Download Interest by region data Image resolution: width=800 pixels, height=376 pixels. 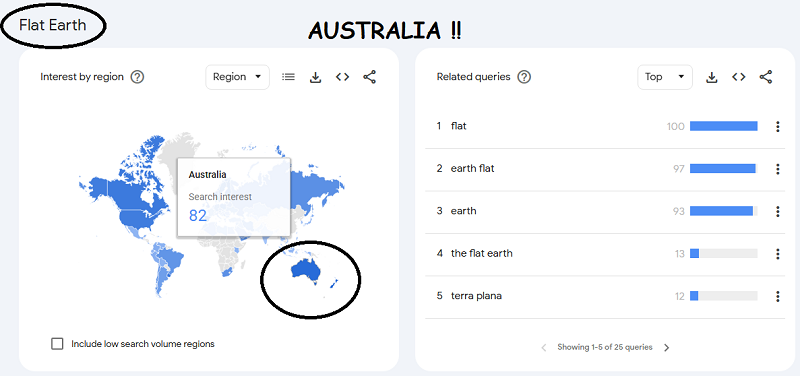click(x=316, y=77)
